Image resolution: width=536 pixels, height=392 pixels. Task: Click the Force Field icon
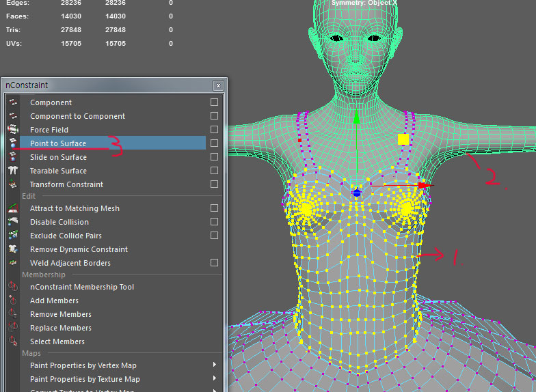[x=13, y=130]
